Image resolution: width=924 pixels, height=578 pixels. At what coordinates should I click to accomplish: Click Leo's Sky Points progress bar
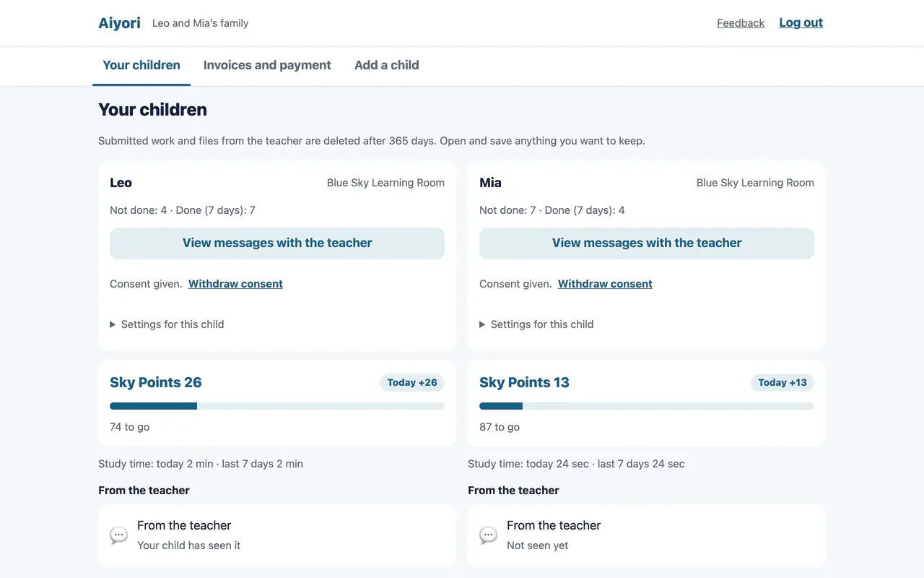pos(277,406)
